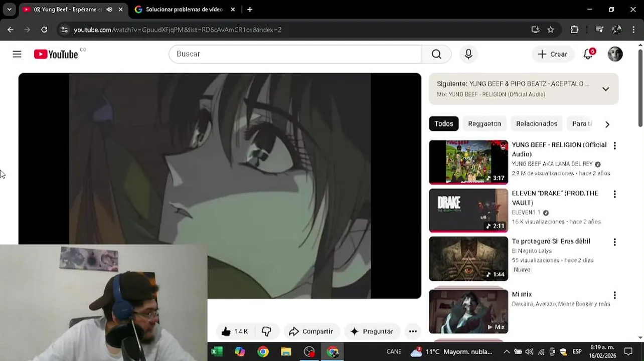
Task: Bookmark this page with star icon
Action: point(551,30)
